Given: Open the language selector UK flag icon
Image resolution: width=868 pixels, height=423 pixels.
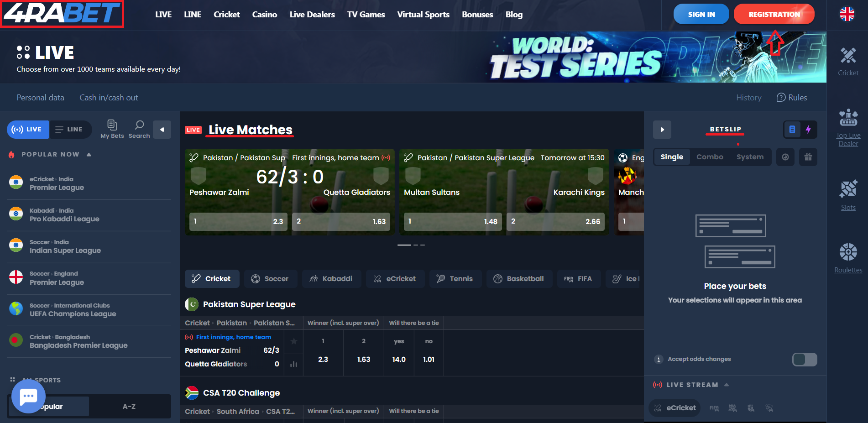Looking at the screenshot, I should point(847,14).
